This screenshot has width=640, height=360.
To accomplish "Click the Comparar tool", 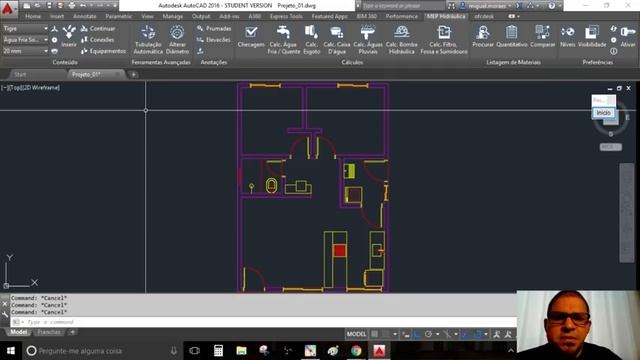I will (x=542, y=36).
